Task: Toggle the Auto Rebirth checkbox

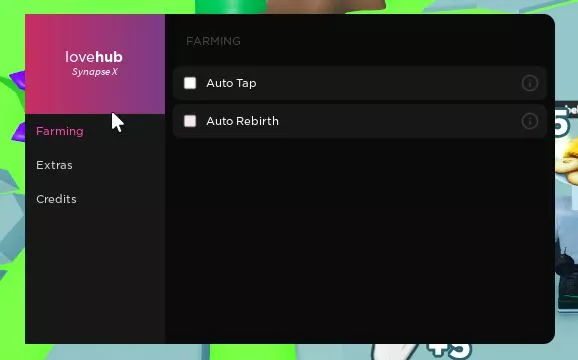Action: 190,121
